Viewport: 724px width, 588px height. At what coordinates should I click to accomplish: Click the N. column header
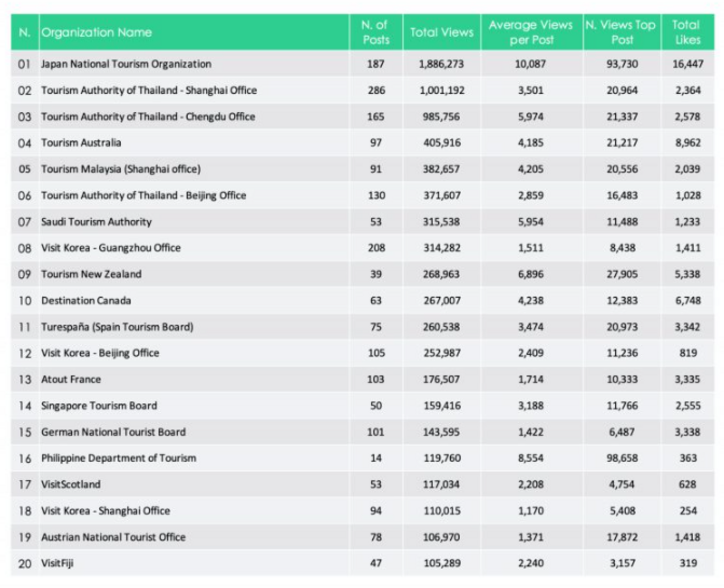pyautogui.click(x=26, y=33)
